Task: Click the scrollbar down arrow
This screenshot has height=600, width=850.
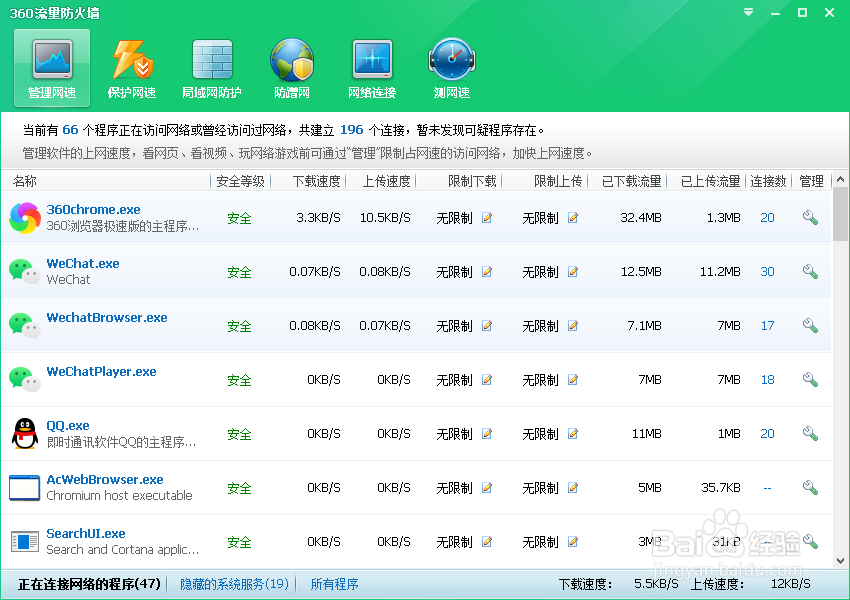Action: click(x=840, y=561)
